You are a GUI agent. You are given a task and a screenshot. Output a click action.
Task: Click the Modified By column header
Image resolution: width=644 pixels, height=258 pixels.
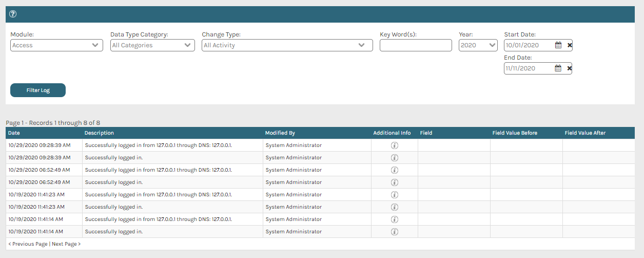(280, 133)
